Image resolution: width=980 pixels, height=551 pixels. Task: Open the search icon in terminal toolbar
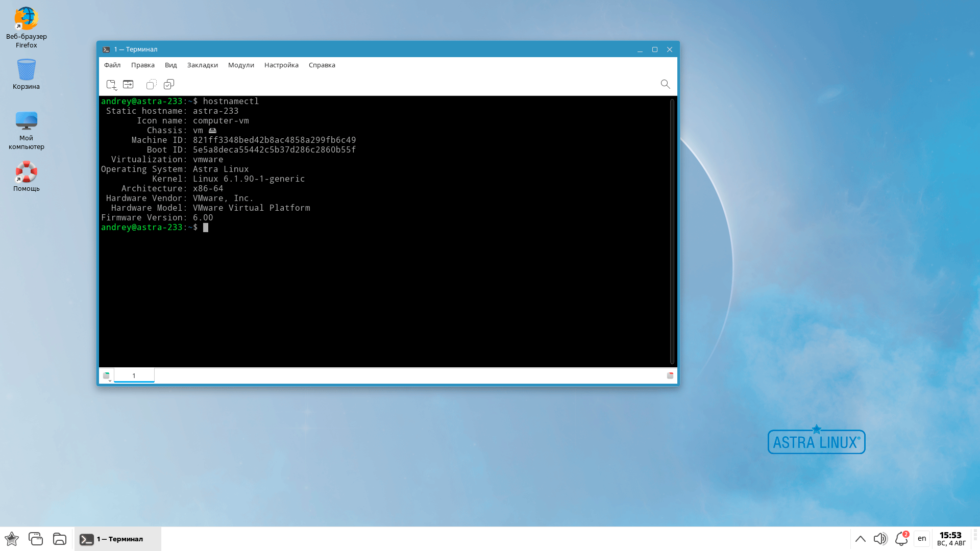(x=666, y=84)
